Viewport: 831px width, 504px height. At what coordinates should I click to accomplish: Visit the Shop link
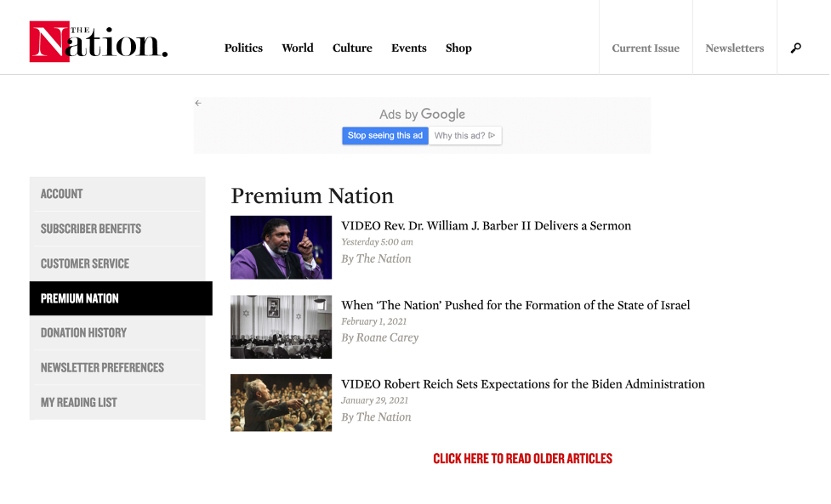point(459,48)
